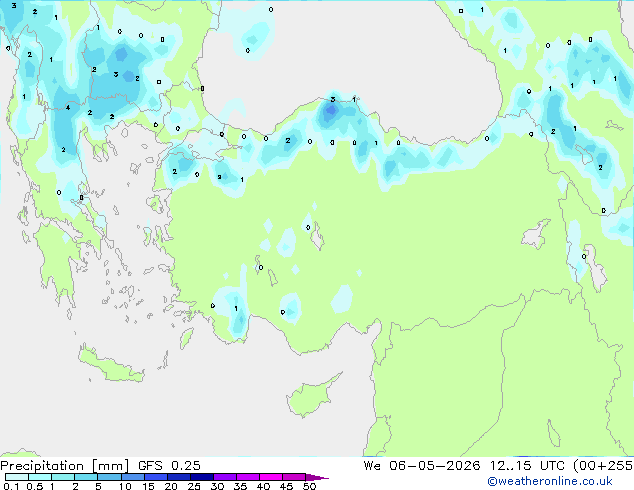Select legend swatch between 20 and 25
The image size is (634, 490).
pos(179,477)
